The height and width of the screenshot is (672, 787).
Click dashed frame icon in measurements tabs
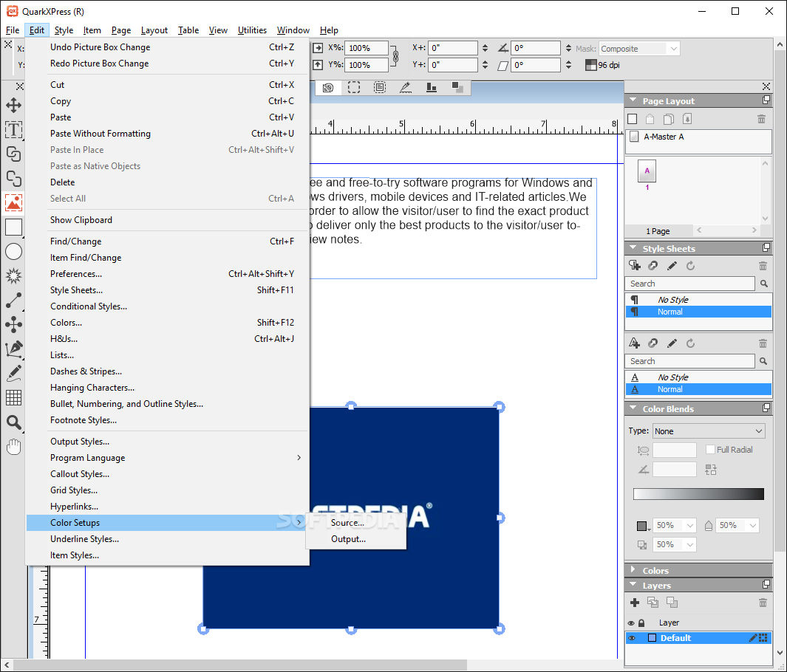(354, 88)
